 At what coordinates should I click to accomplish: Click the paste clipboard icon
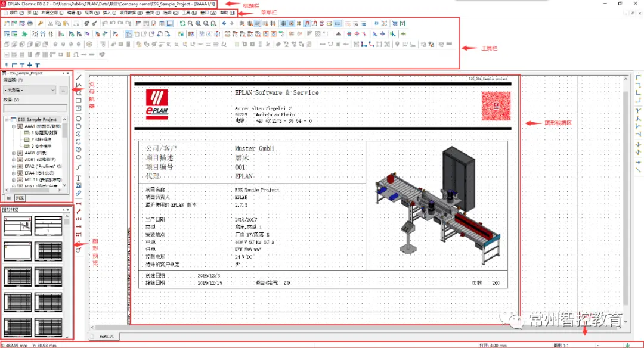pyautogui.click(x=66, y=23)
